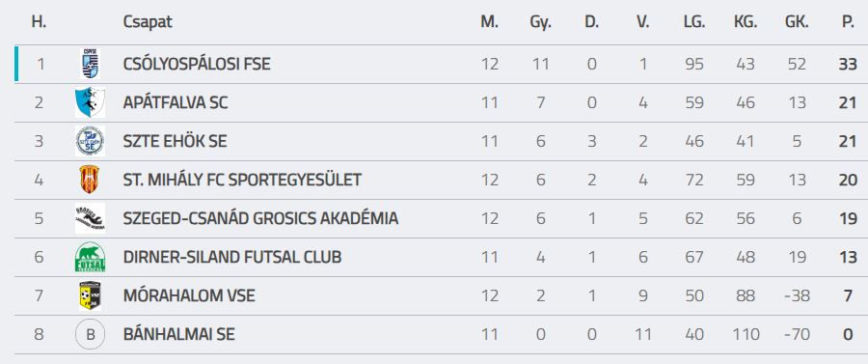Open the Apátfalva SC club logo
Screen dimensions: 868x364
[x=90, y=102]
